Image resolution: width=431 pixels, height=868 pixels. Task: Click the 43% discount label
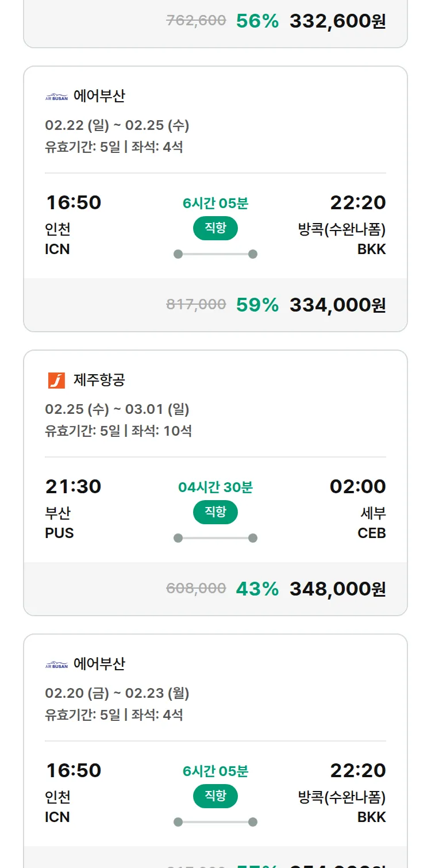pyautogui.click(x=257, y=589)
